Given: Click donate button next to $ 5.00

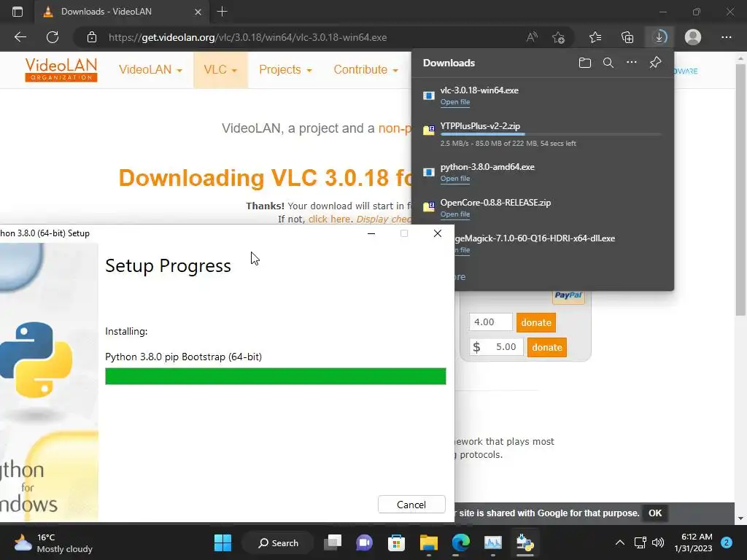Looking at the screenshot, I should [x=547, y=347].
